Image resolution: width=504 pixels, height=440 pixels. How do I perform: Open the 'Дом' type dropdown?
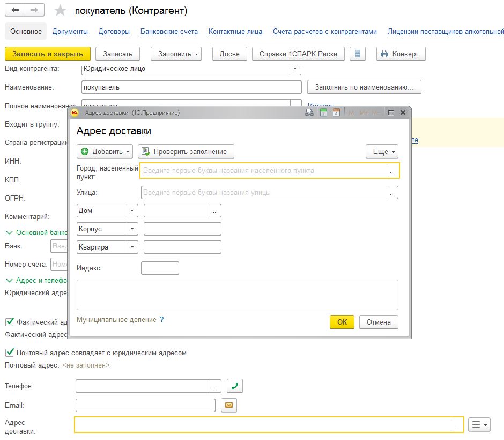(x=132, y=211)
